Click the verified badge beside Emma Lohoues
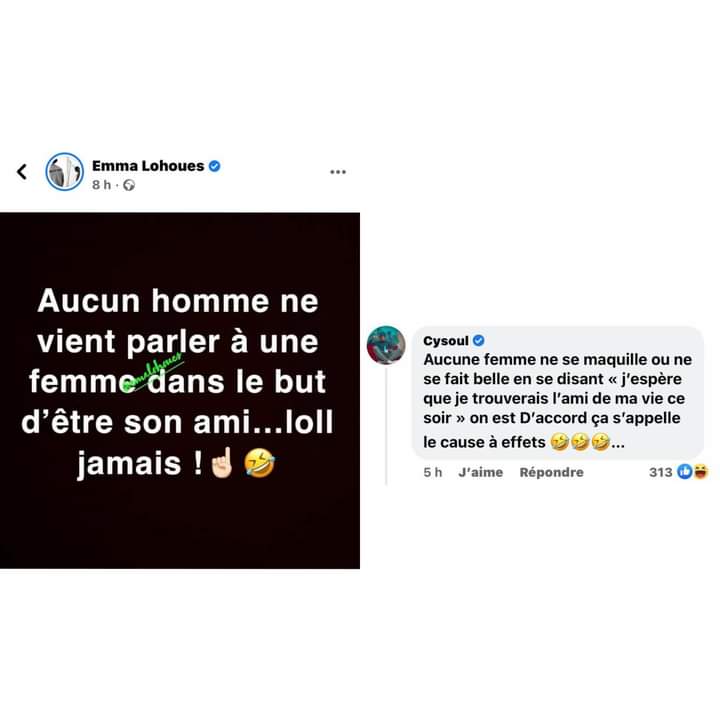The image size is (720, 720). pos(214,166)
